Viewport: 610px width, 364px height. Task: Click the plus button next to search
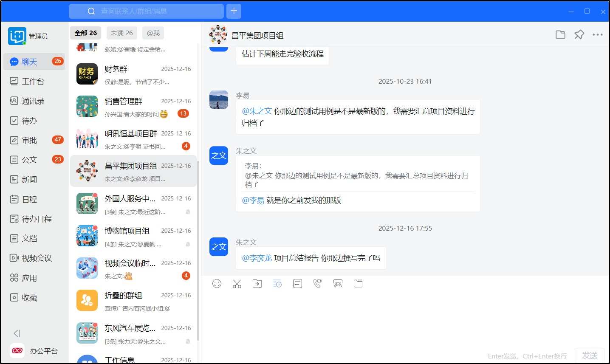tap(234, 11)
